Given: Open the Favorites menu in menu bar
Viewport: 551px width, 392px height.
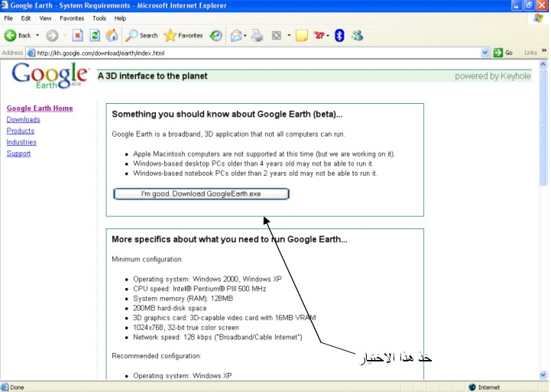Looking at the screenshot, I should tap(72, 18).
